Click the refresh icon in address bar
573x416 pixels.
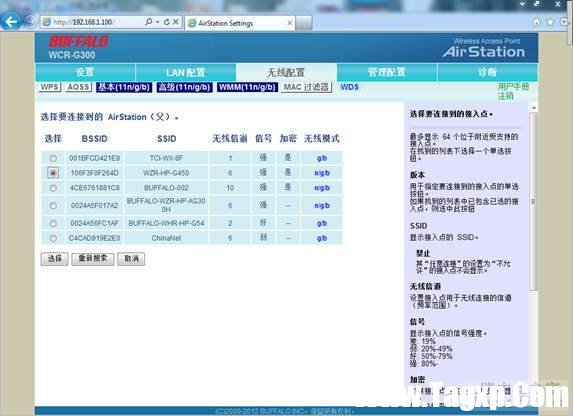coord(167,22)
